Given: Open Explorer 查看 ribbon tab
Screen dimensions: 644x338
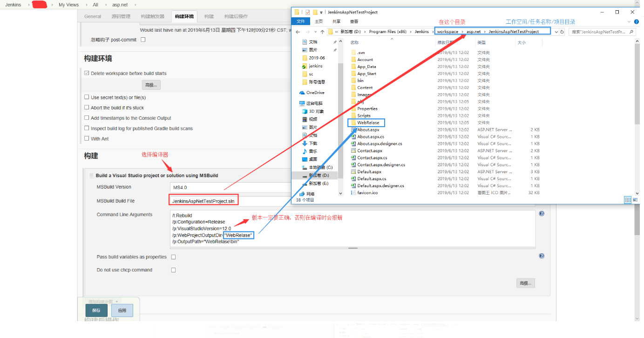Looking at the screenshot, I should coord(354,21).
